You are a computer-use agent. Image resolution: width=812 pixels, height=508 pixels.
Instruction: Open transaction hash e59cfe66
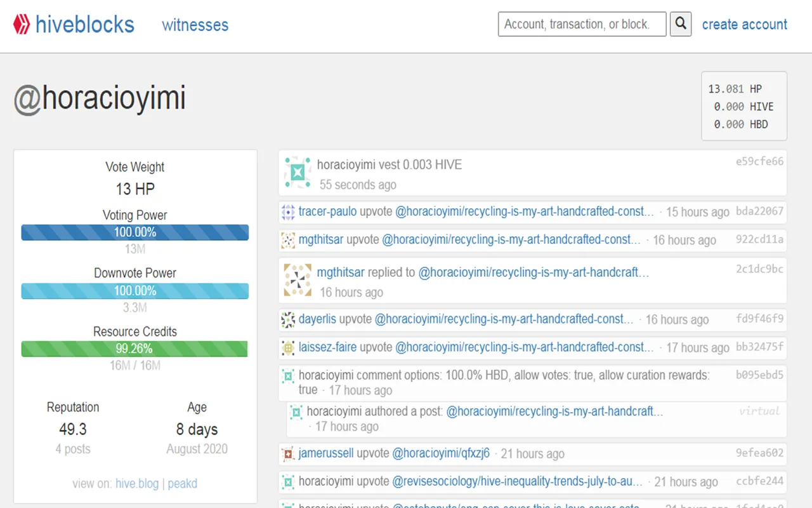pos(759,161)
